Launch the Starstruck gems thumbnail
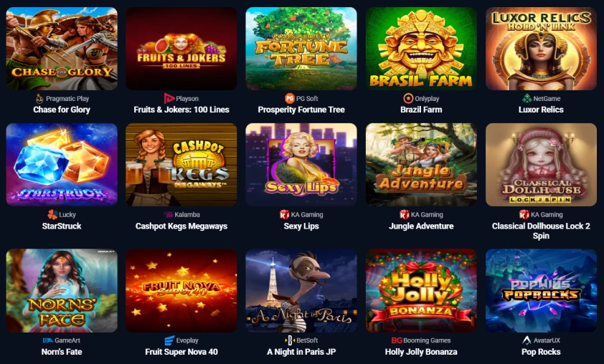Screen dimensions: 604x364 (x=62, y=165)
